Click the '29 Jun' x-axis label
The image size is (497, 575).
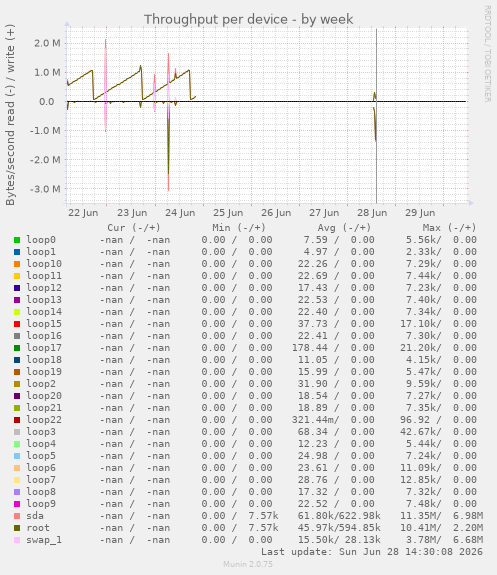point(420,213)
